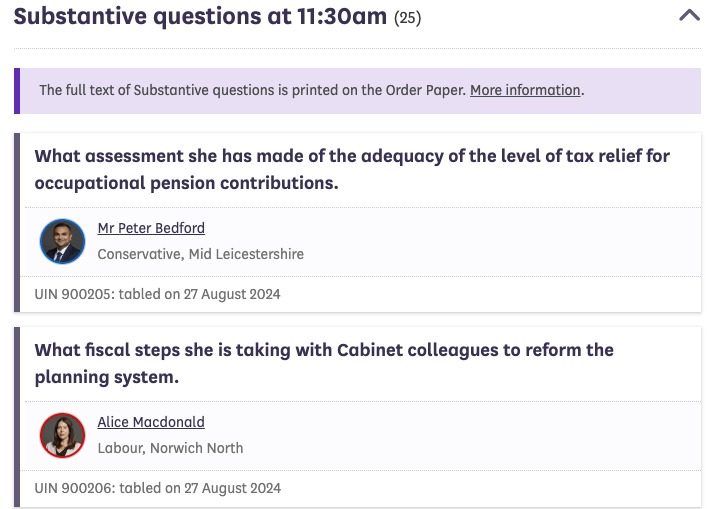Click the Conservative, Mid Leicestershire label
Screen dimensions: 708x509
pyautogui.click(x=200, y=254)
